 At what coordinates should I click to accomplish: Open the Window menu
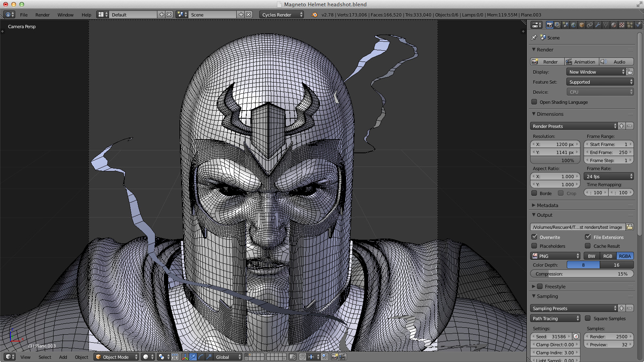65,15
